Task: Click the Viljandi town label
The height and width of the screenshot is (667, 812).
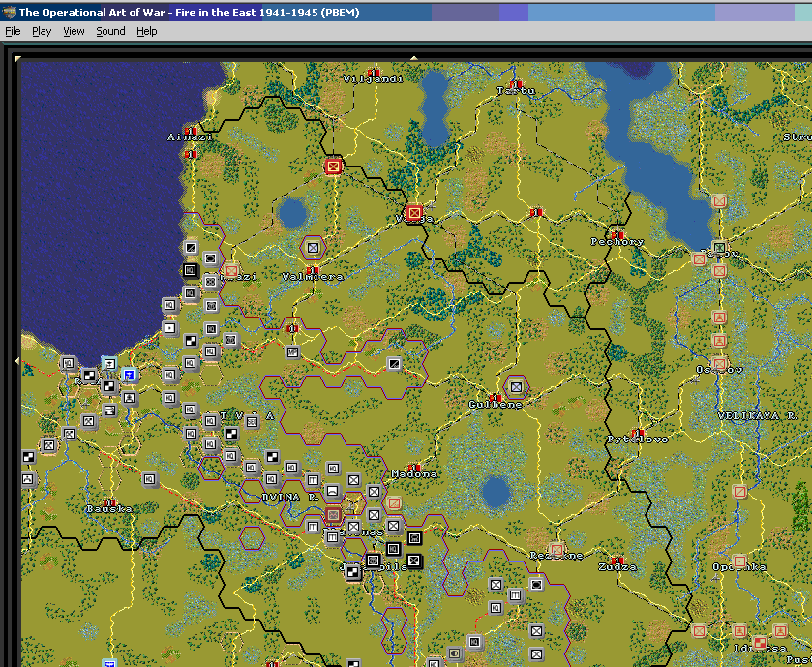Action: 373,79
